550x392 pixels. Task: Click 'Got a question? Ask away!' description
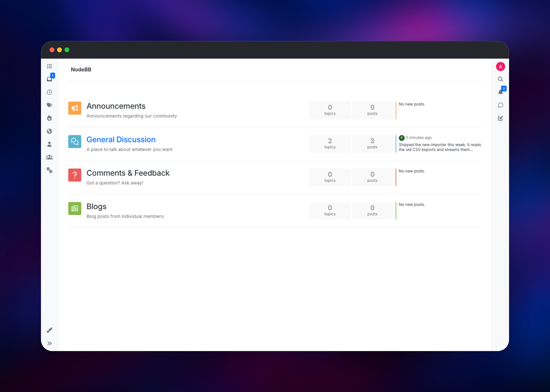(x=115, y=183)
